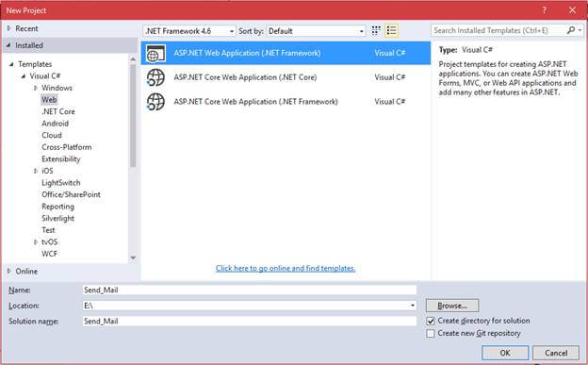Select the Android category
The height and width of the screenshot is (365, 588).
[x=55, y=124]
